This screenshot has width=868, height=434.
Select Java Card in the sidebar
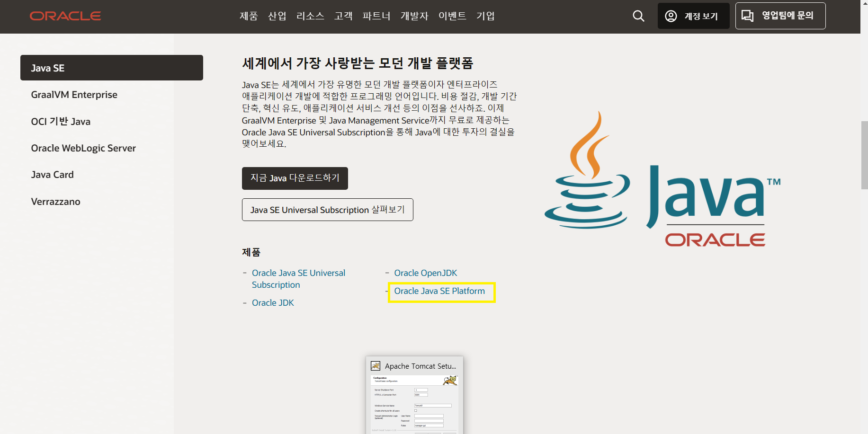pos(52,175)
